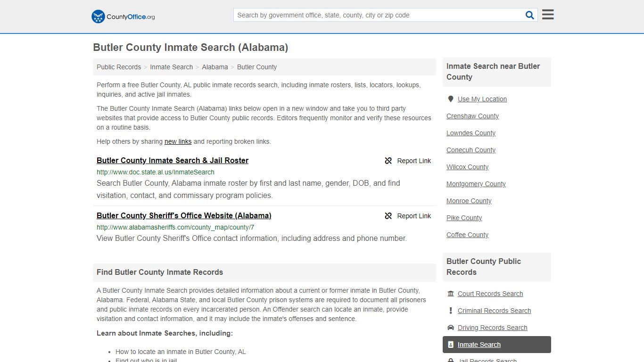Screen dimensions: 644x362
Task: Open Butler County Sheriff's Office Website link
Action: click(184, 215)
